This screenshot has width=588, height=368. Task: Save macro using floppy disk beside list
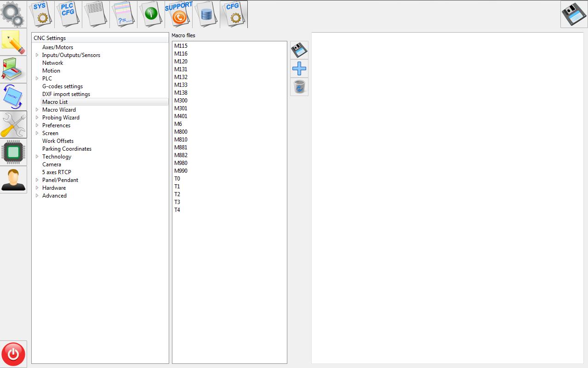(299, 50)
